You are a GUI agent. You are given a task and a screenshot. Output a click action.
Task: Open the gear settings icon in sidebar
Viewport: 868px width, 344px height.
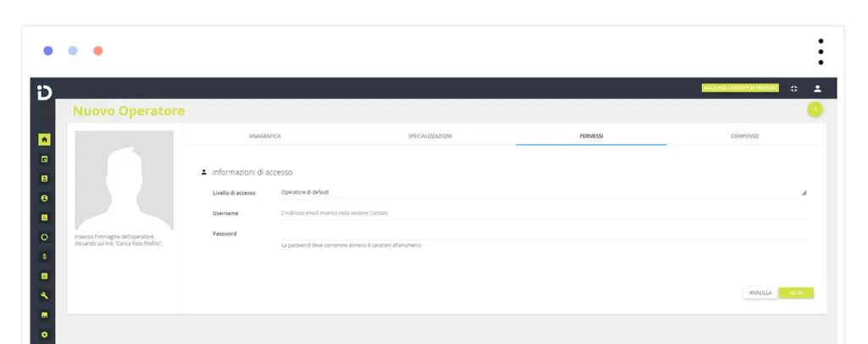pos(44,334)
